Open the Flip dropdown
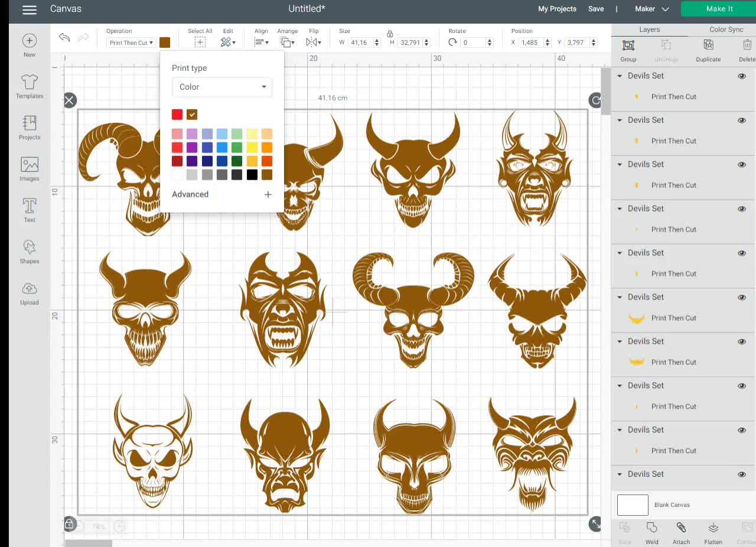This screenshot has width=756, height=547. coord(313,42)
